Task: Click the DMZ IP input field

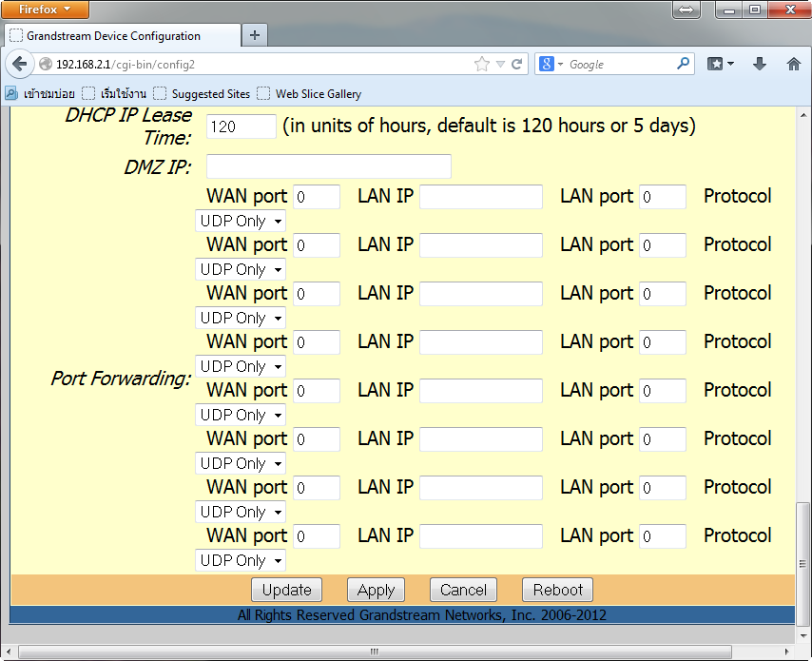Action: [x=329, y=166]
